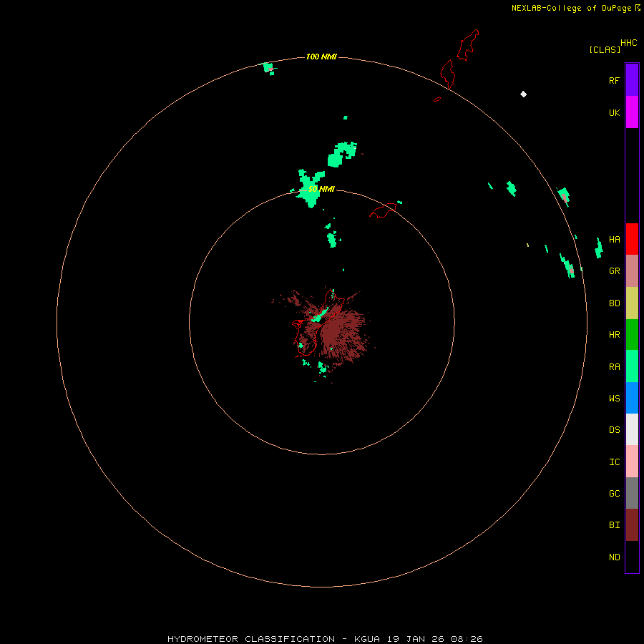Click the WS legend label
Screen dimensions: 644x644
(x=615, y=398)
